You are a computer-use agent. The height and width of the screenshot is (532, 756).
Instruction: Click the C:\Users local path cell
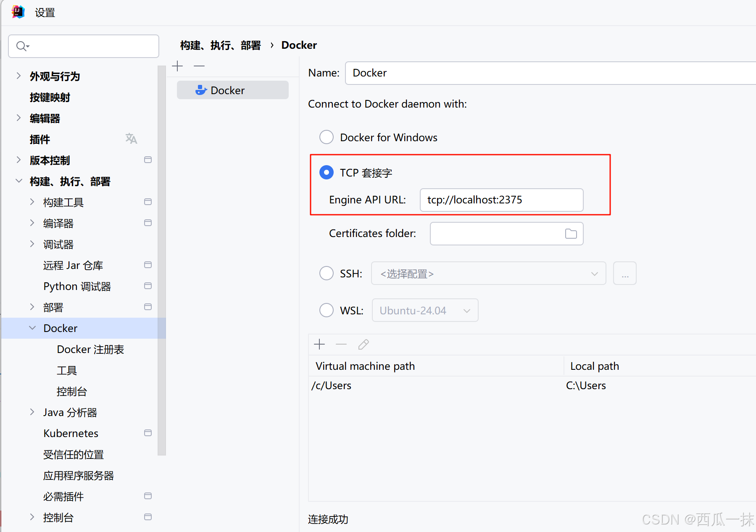660,386
